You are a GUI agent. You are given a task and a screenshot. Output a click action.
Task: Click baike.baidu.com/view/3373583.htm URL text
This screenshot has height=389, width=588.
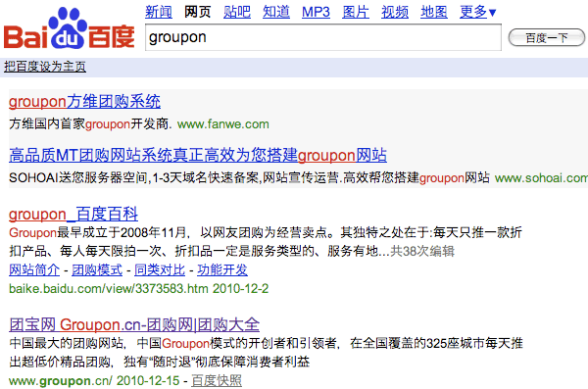(x=109, y=288)
